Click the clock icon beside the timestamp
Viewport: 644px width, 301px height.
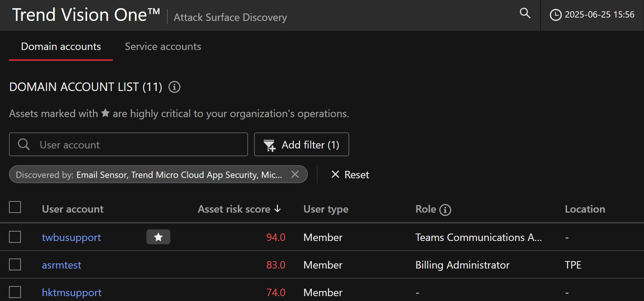[x=555, y=15]
